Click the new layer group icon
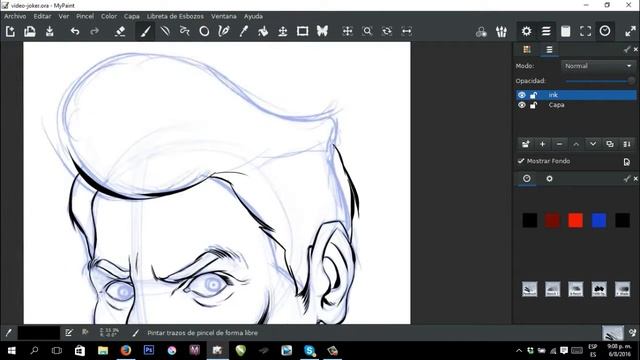 (526, 144)
